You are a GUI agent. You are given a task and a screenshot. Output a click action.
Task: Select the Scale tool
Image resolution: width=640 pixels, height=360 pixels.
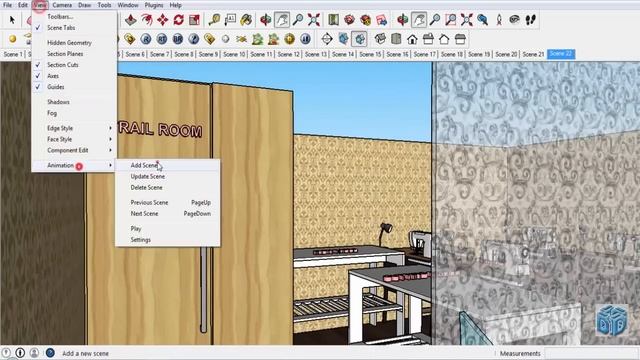point(194,20)
